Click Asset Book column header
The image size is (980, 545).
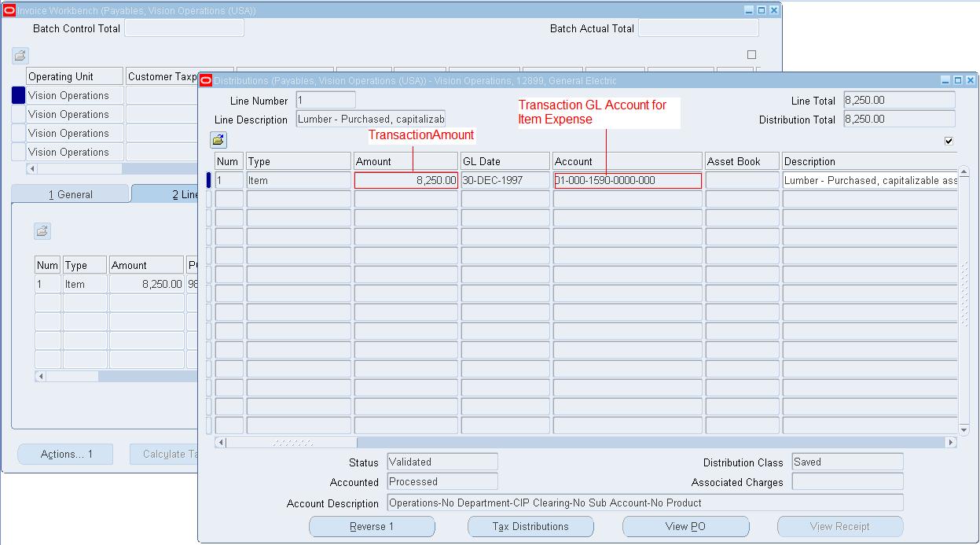tap(742, 161)
